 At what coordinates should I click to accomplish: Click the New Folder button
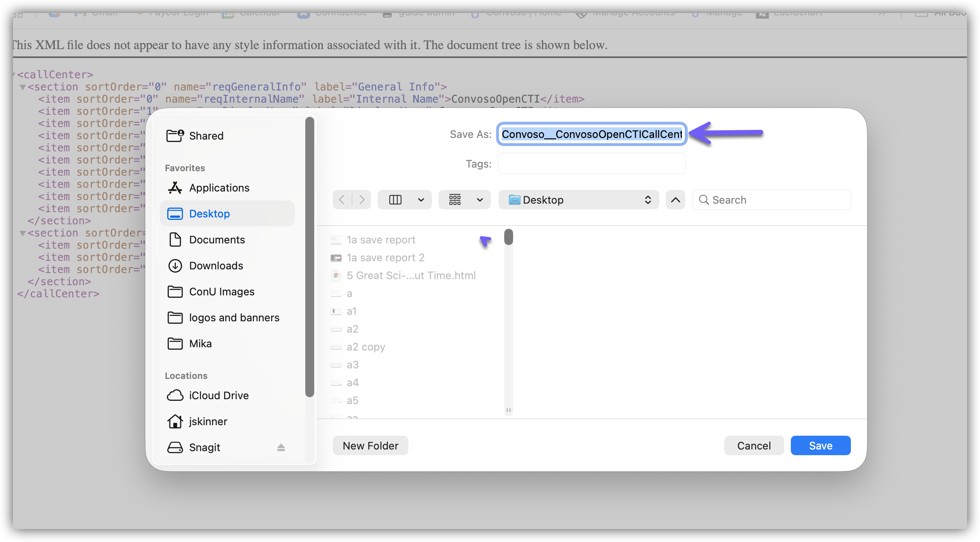pos(370,445)
